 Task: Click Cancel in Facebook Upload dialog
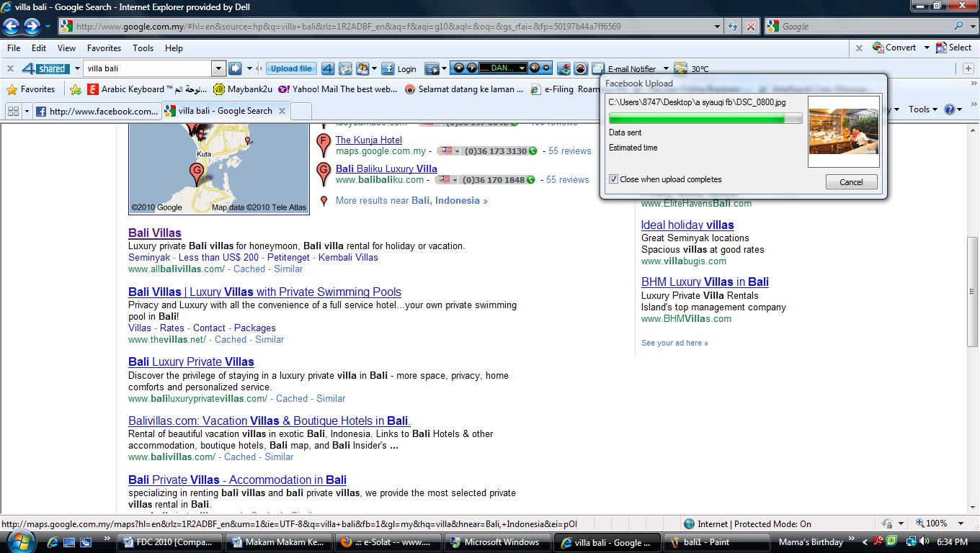[x=851, y=182]
